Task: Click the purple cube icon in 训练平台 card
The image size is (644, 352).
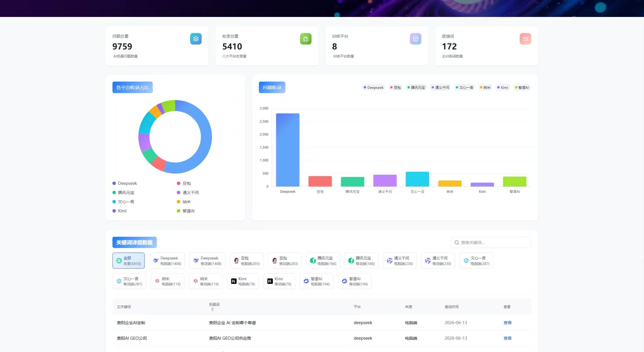Action: pos(416,39)
